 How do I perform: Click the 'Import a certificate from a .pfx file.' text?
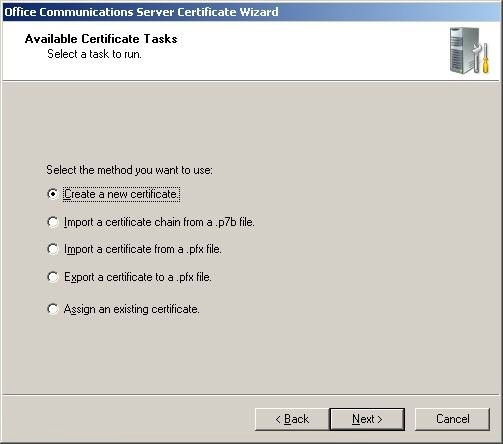coord(143,249)
